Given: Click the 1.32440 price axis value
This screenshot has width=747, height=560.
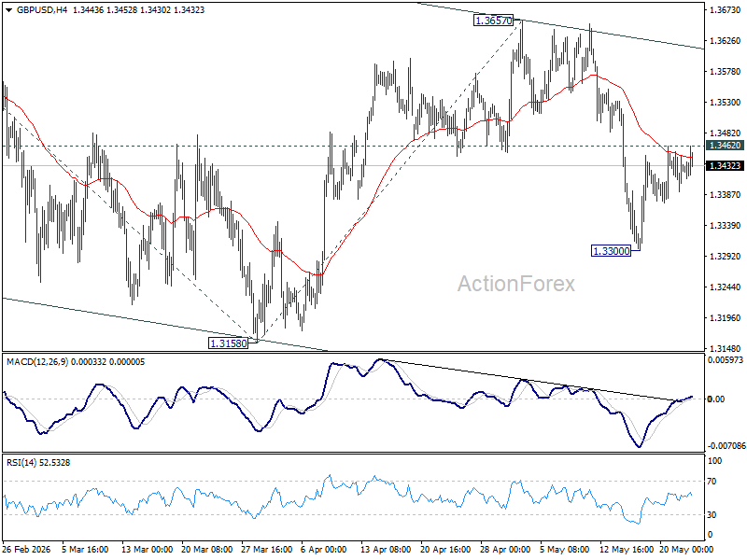Looking at the screenshot, I should (726, 287).
